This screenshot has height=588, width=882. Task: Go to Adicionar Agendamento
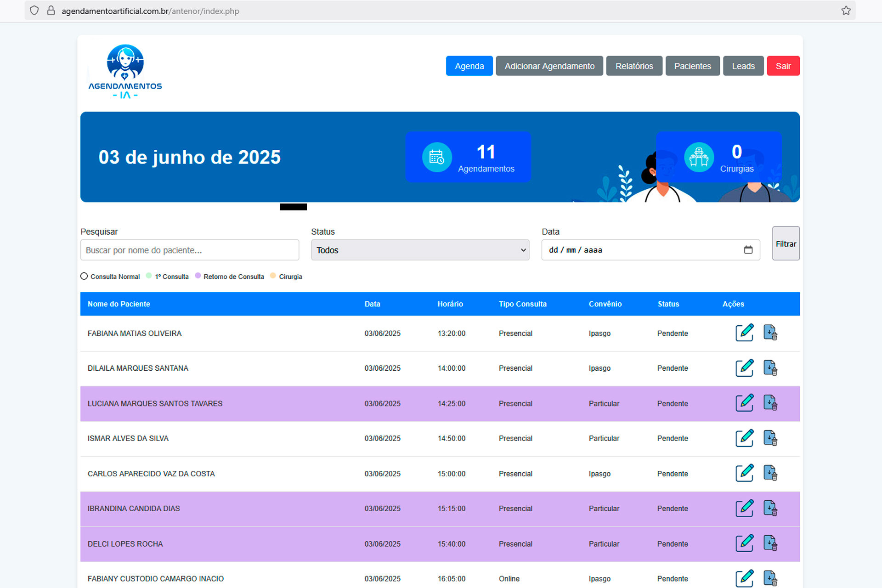(x=549, y=66)
